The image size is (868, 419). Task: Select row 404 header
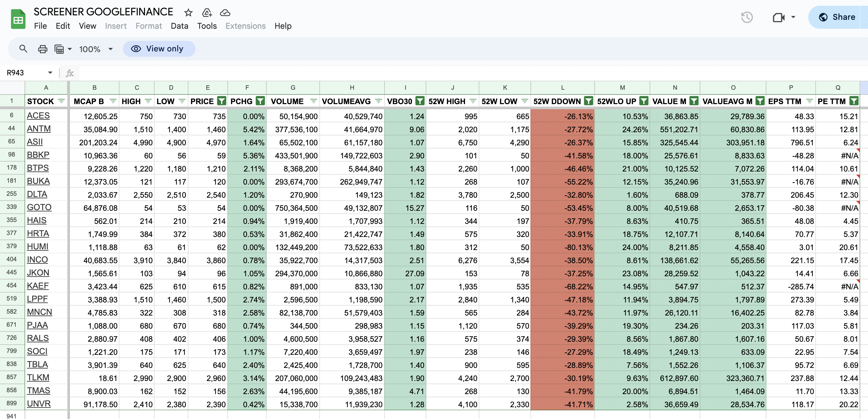click(12, 259)
